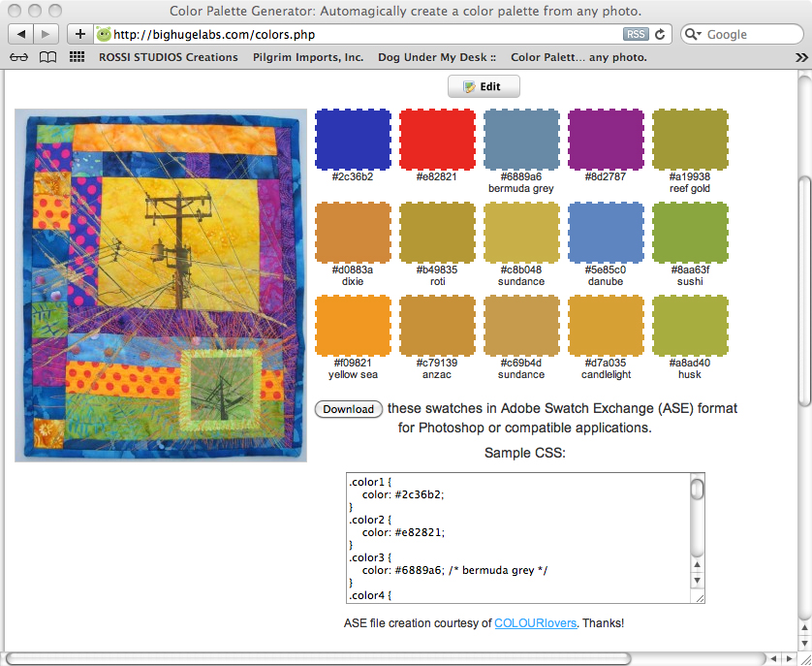Open ROSSI STUDIOS Creations bookmark
812x666 pixels.
(x=169, y=57)
